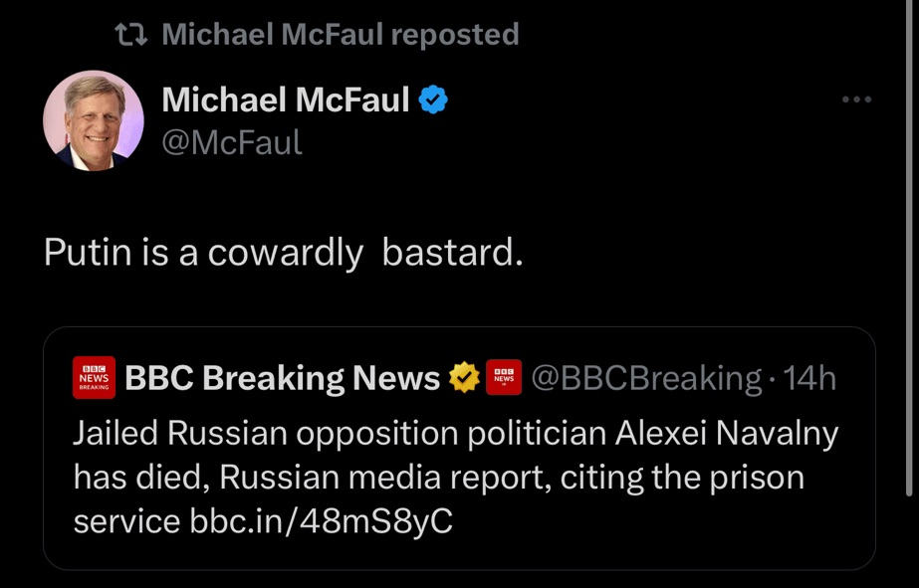The height and width of the screenshot is (588, 919).
Task: Click the @McFaul handle
Action: coord(231,143)
